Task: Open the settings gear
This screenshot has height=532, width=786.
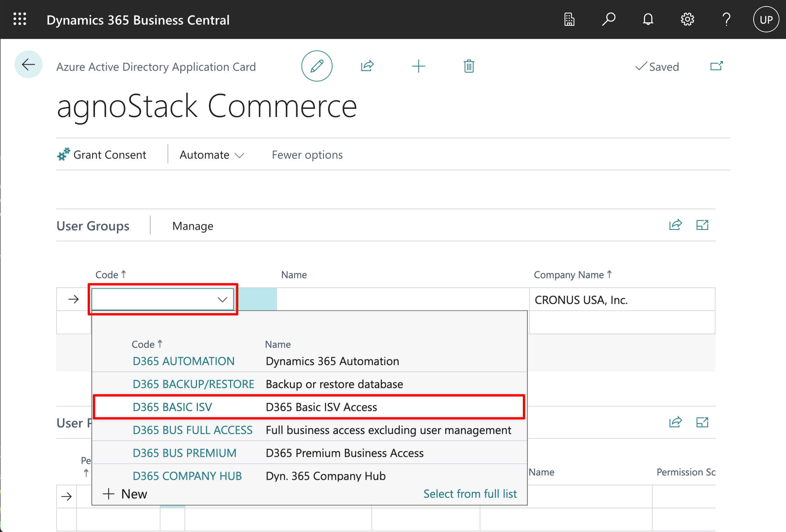Action: pos(687,19)
